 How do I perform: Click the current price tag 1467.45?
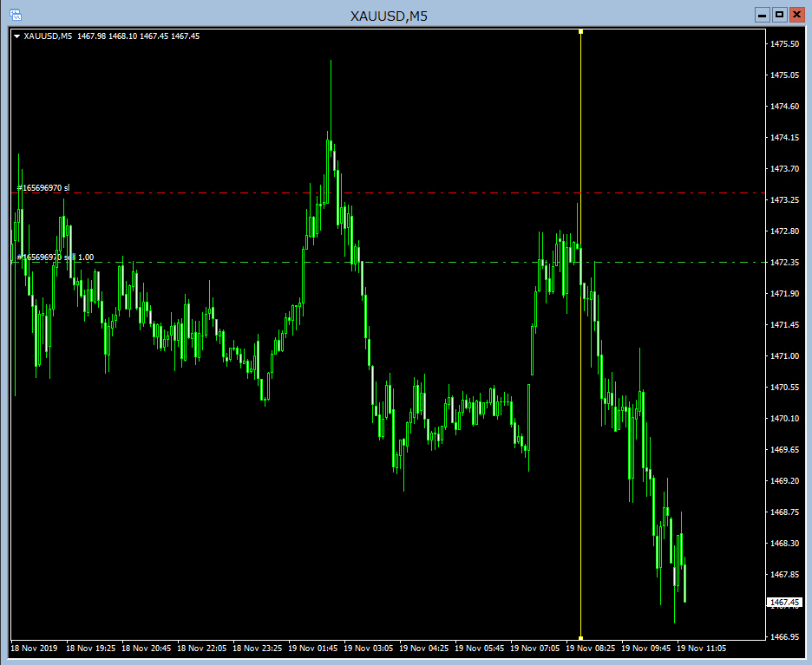pyautogui.click(x=784, y=603)
